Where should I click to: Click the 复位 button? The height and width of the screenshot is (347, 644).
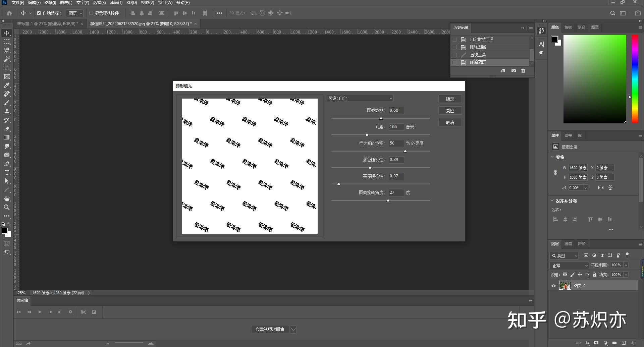pyautogui.click(x=450, y=111)
